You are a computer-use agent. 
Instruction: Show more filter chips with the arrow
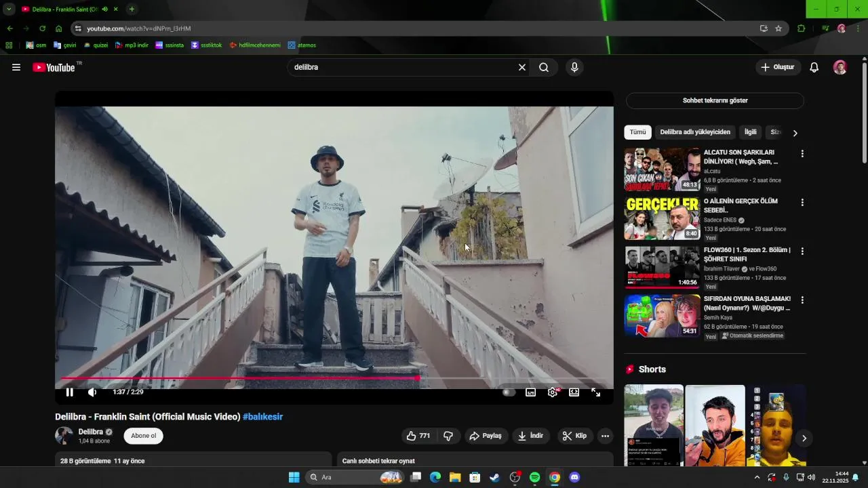(795, 133)
